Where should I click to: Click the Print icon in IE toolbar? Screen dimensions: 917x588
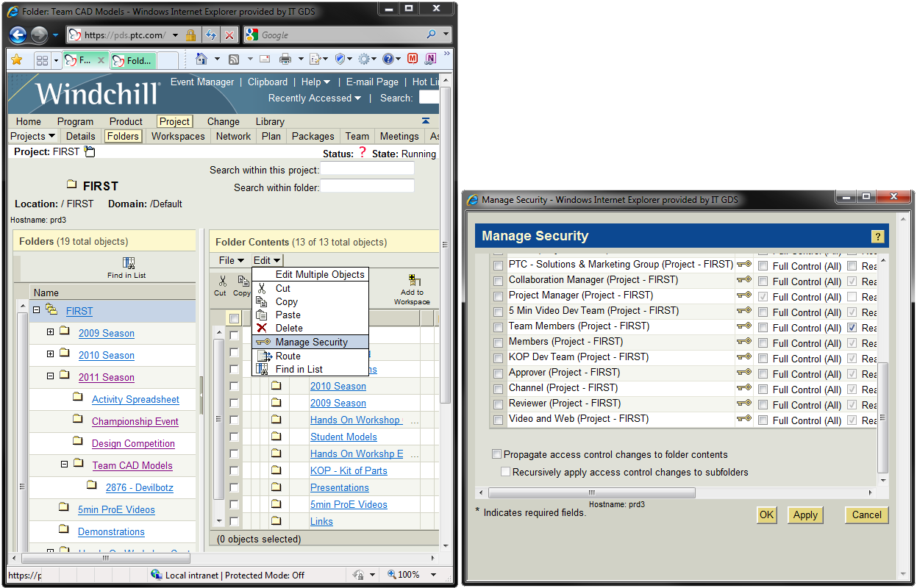click(285, 59)
